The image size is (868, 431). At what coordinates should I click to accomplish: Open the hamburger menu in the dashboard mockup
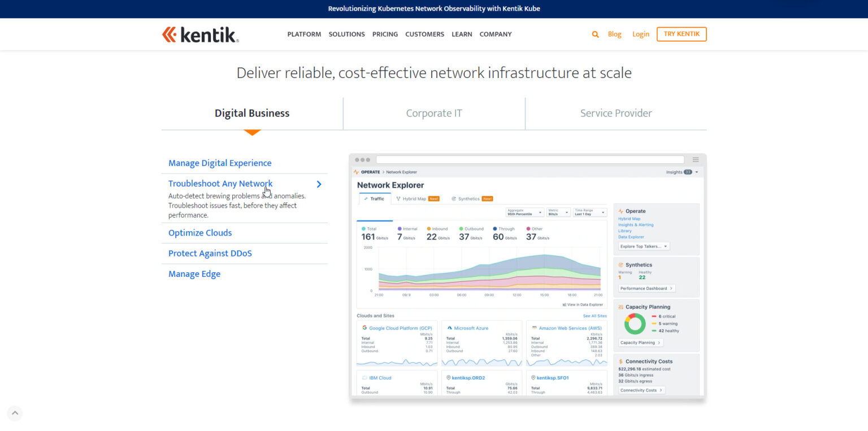pos(695,159)
